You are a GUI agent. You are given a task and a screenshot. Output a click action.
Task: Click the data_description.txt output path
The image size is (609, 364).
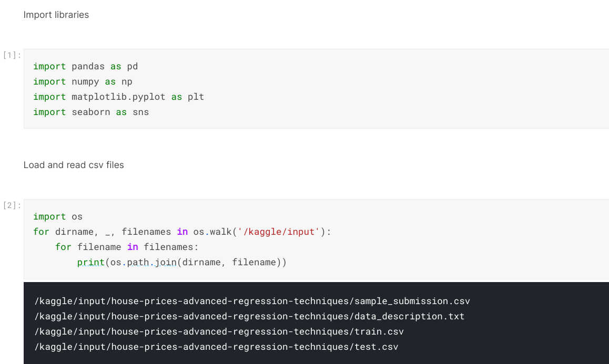tap(249, 316)
